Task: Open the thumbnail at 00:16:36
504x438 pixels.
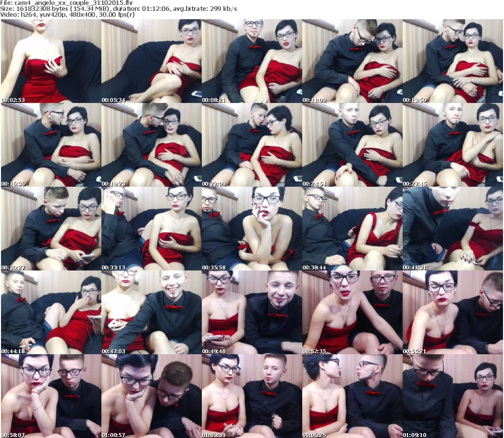Action: tap(51, 145)
